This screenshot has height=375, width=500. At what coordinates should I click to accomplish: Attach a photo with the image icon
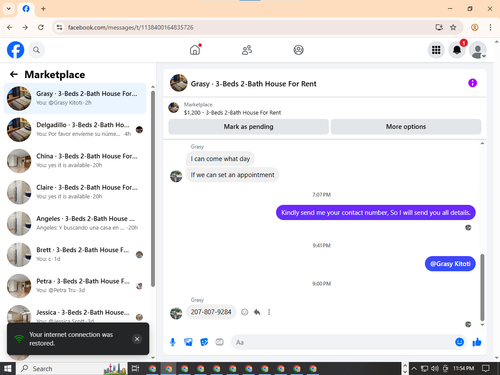(188, 342)
